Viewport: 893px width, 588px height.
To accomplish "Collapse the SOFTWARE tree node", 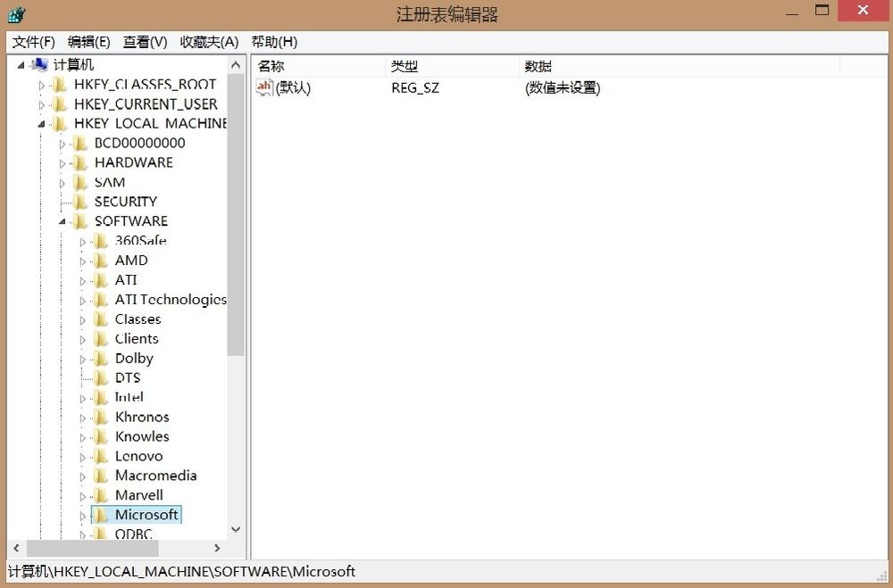I will click(61, 220).
